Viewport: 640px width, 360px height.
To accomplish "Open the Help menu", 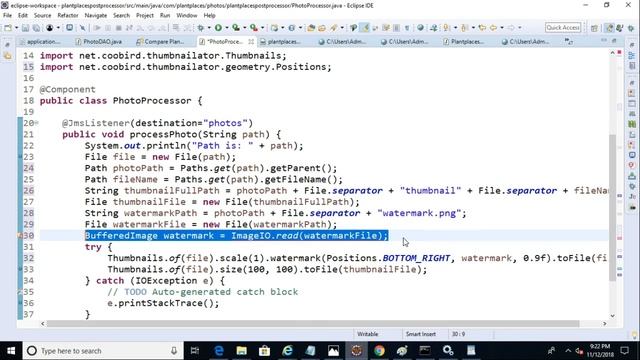I will (x=209, y=16).
